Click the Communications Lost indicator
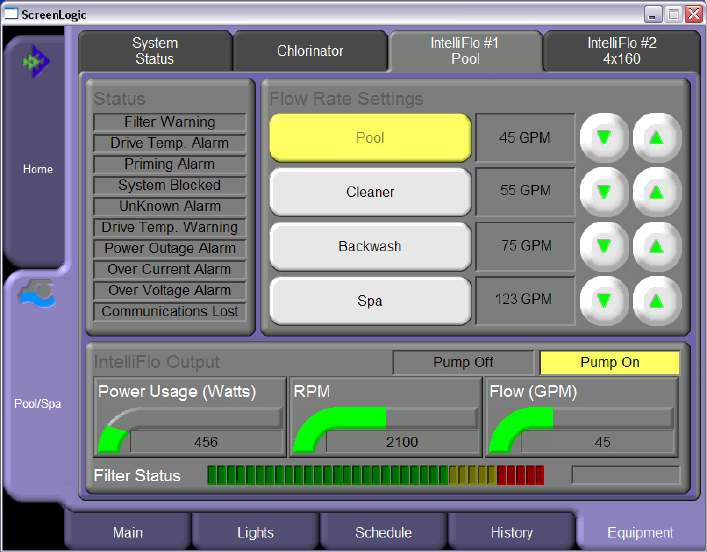The height and width of the screenshot is (552, 707). click(170, 311)
